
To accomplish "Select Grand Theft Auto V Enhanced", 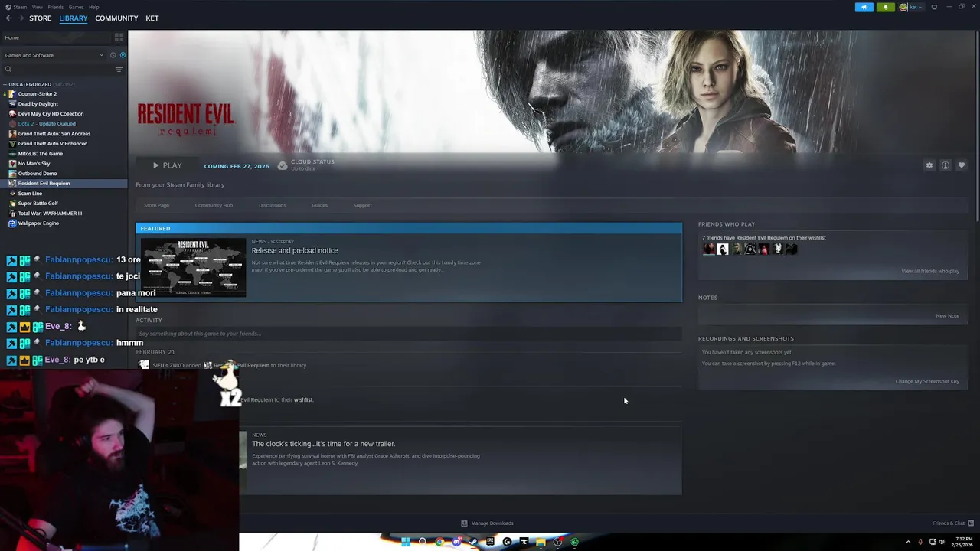I will coord(52,143).
